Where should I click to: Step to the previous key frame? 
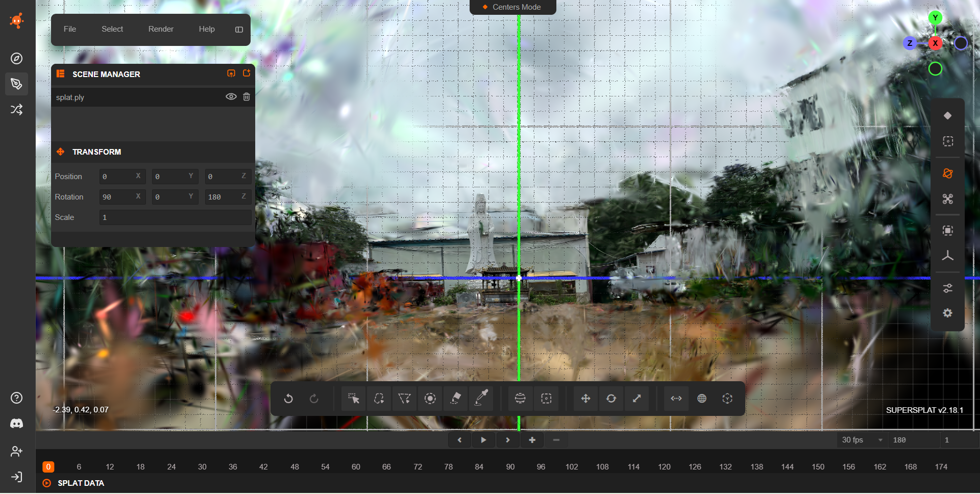pyautogui.click(x=459, y=440)
